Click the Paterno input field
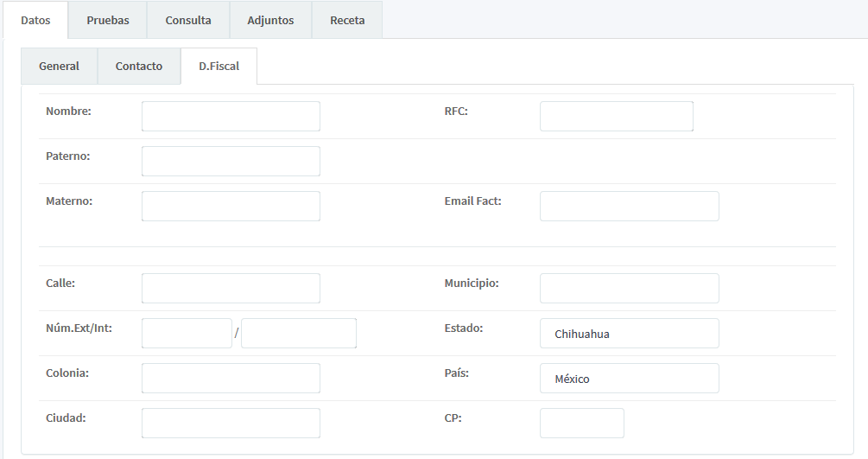This screenshot has height=459, width=868. click(231, 161)
